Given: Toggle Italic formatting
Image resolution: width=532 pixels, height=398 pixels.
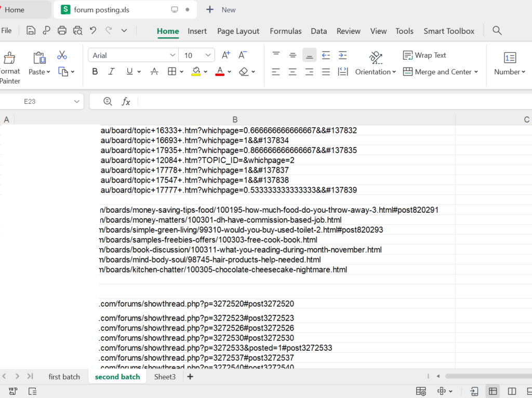Looking at the screenshot, I should pos(111,72).
